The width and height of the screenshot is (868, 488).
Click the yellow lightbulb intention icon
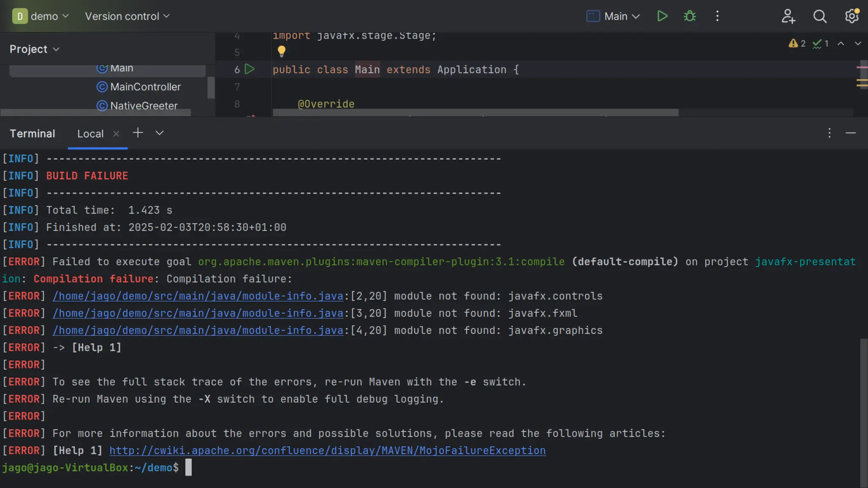(281, 51)
